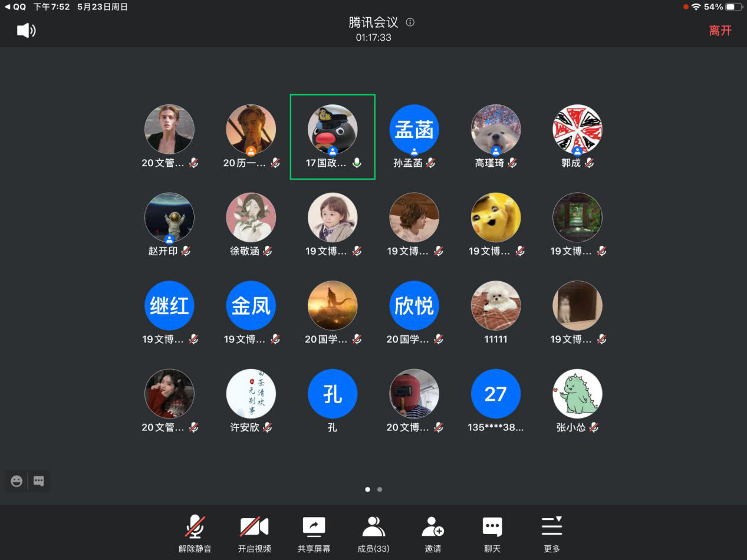The width and height of the screenshot is (747, 560).
Task: Tap the green dinosaur avatar 张小怂
Action: click(x=577, y=394)
